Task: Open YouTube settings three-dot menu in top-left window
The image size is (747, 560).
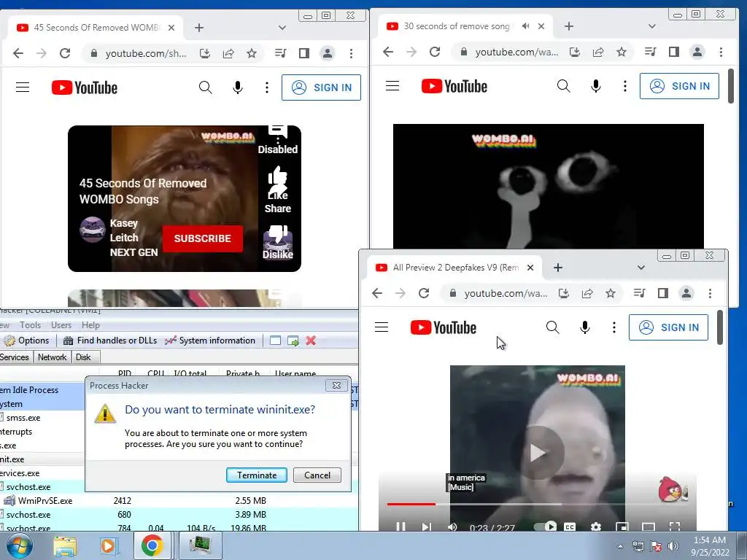Action: tap(267, 87)
